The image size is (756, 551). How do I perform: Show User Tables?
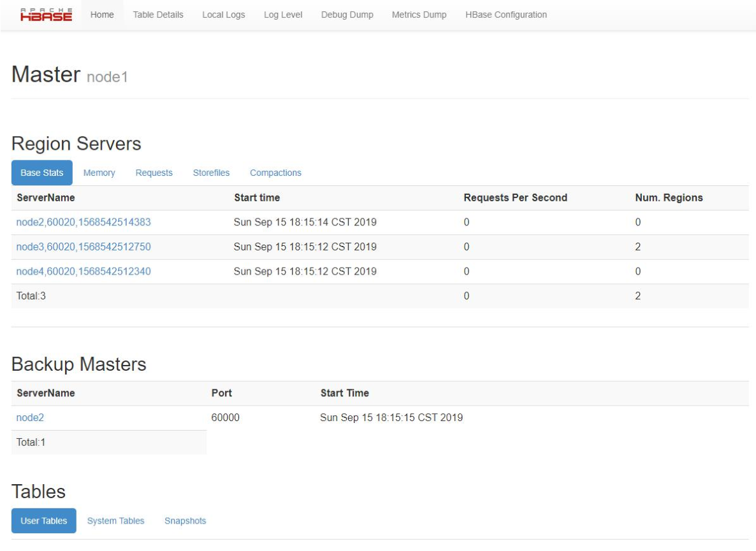point(43,520)
